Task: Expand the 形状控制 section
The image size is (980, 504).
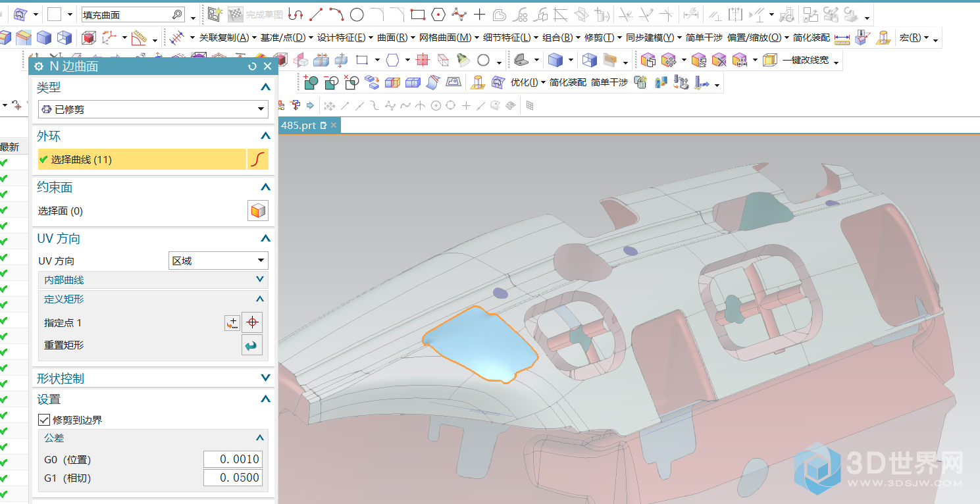Action: [265, 378]
